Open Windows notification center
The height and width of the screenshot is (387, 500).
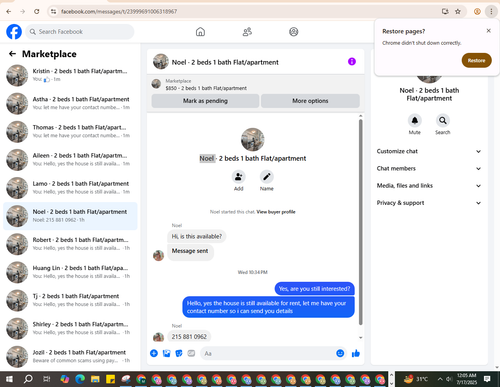(x=487, y=379)
